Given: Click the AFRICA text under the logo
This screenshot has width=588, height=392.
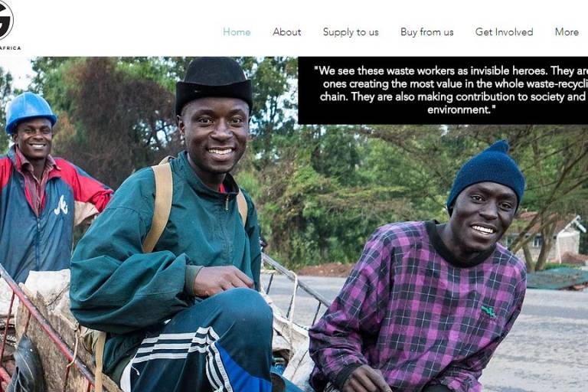Looking at the screenshot, I should pos(10,48).
